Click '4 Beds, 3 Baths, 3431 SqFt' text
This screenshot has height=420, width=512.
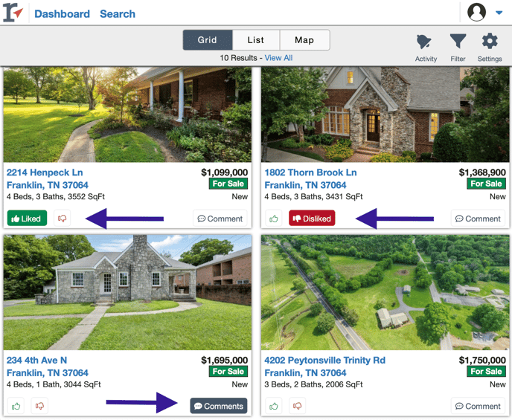[314, 197]
